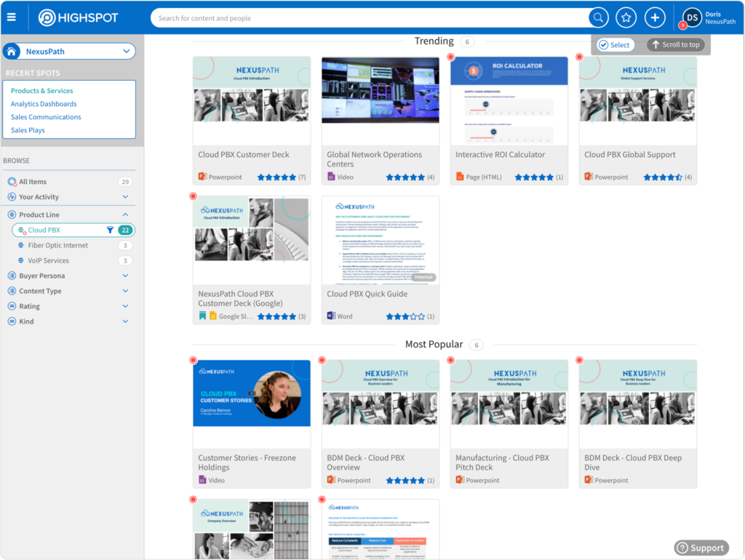Click the search input field
745x560 pixels.
[x=370, y=18]
